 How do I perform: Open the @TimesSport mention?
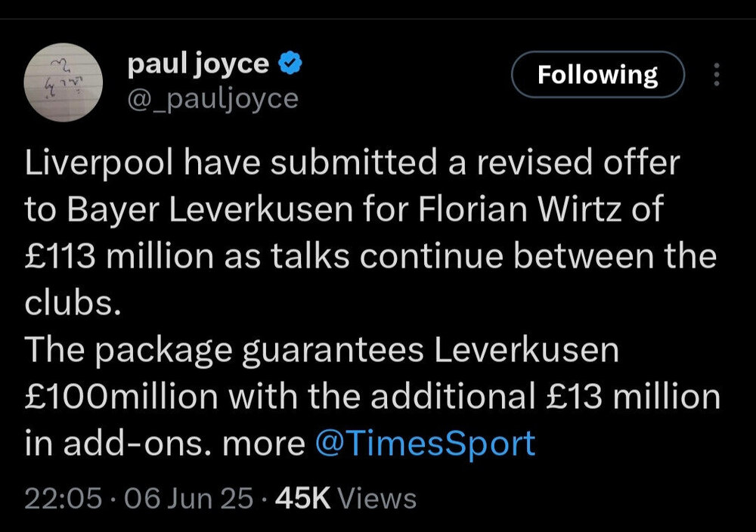tap(425, 443)
